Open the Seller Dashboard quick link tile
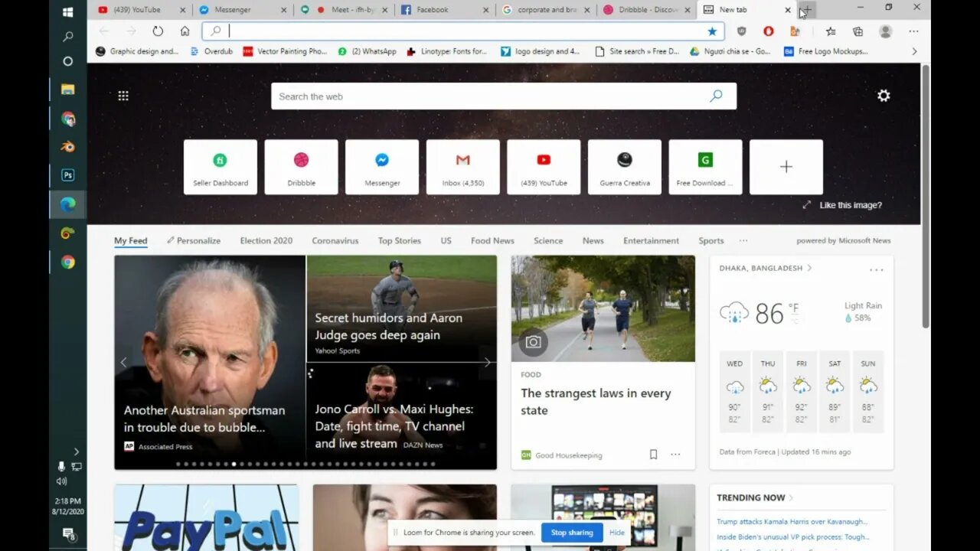The width and height of the screenshot is (980, 551). [220, 167]
